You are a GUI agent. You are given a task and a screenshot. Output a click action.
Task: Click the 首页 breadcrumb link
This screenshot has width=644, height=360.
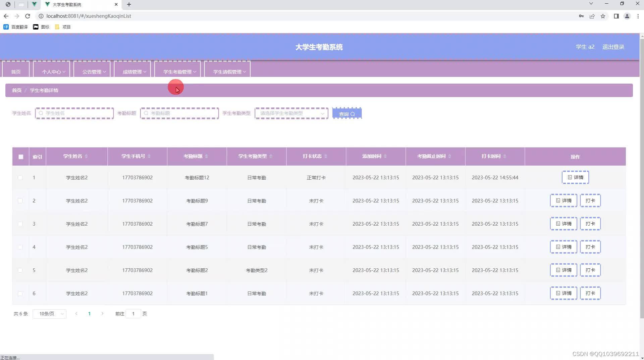[17, 90]
